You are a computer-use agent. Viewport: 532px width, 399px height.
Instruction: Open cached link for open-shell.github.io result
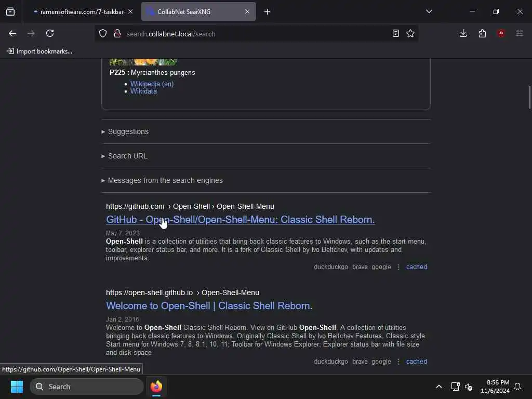tap(417, 362)
